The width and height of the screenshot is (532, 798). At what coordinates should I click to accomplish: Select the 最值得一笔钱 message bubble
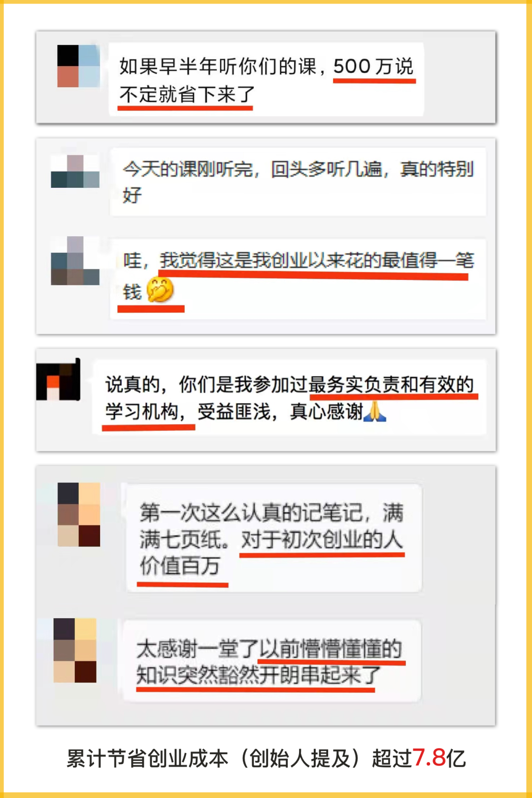click(x=298, y=279)
